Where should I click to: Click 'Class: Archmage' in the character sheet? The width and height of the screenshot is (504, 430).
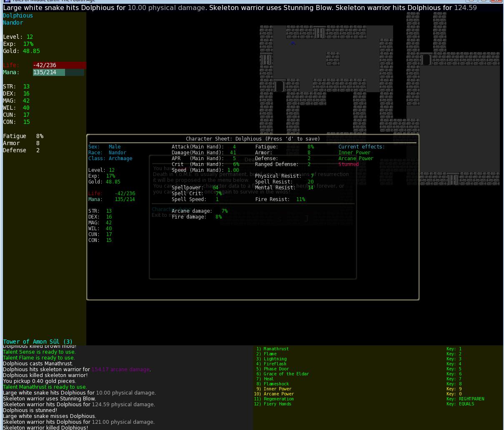click(x=110, y=158)
